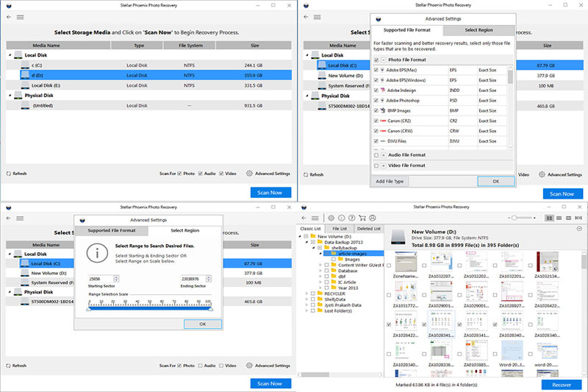Click Scan Now in window with d (D:) selected
The width and height of the screenshot is (588, 392).
tap(270, 193)
